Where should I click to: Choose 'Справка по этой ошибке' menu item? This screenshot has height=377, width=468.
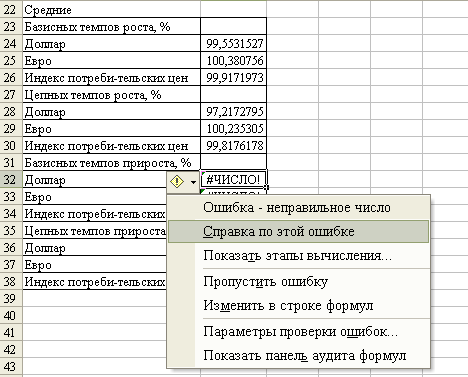298,231
